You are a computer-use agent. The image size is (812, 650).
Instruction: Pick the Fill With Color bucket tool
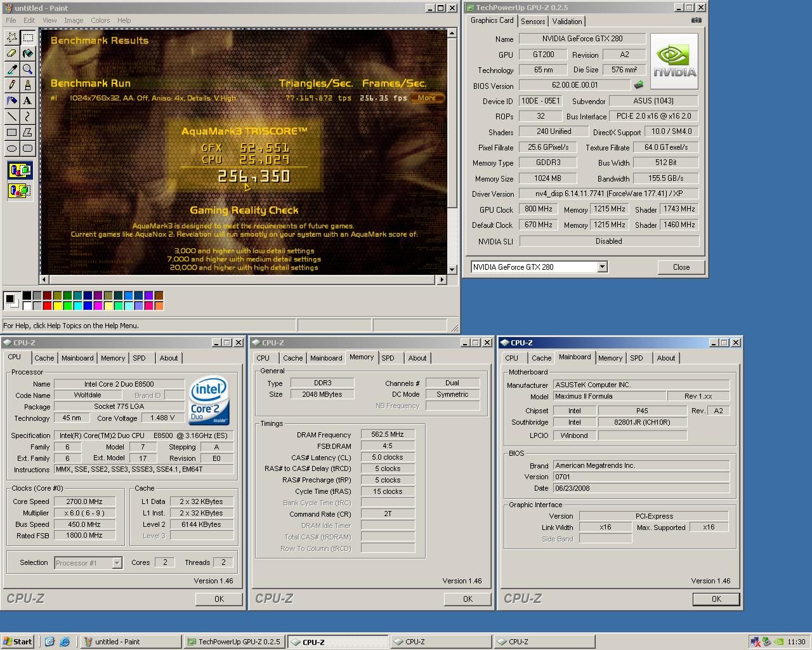click(28, 53)
